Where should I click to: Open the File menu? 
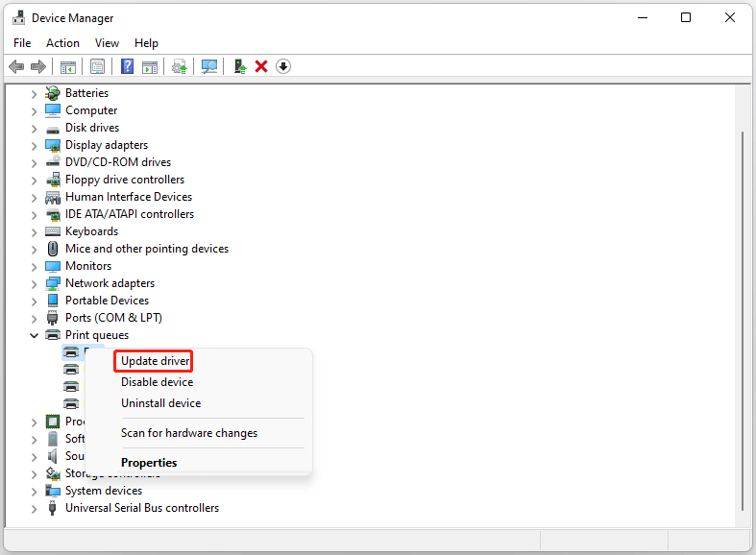[x=22, y=43]
